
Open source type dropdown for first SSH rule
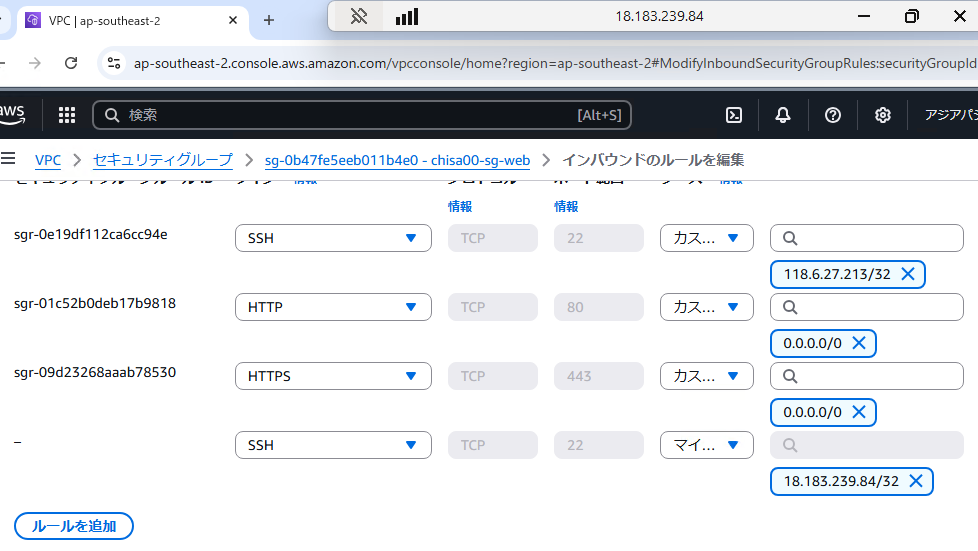(x=706, y=238)
